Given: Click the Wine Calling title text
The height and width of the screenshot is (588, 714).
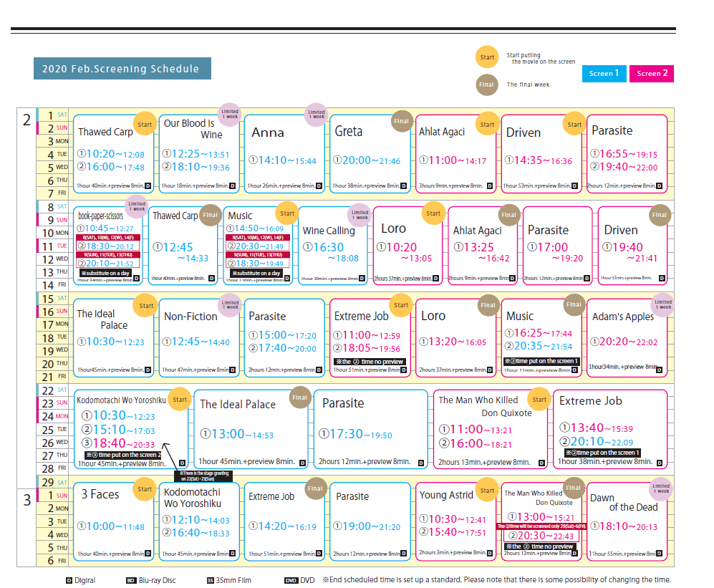Looking at the screenshot, I should [x=329, y=231].
